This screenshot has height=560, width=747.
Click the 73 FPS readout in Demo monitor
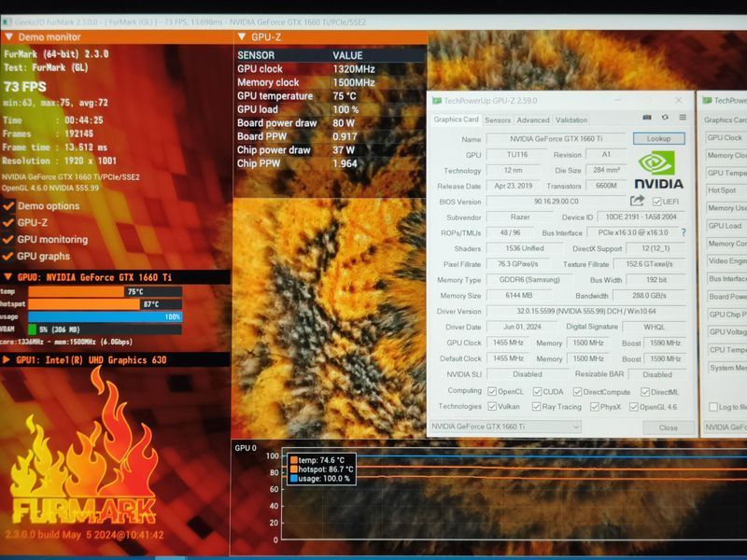pyautogui.click(x=25, y=87)
